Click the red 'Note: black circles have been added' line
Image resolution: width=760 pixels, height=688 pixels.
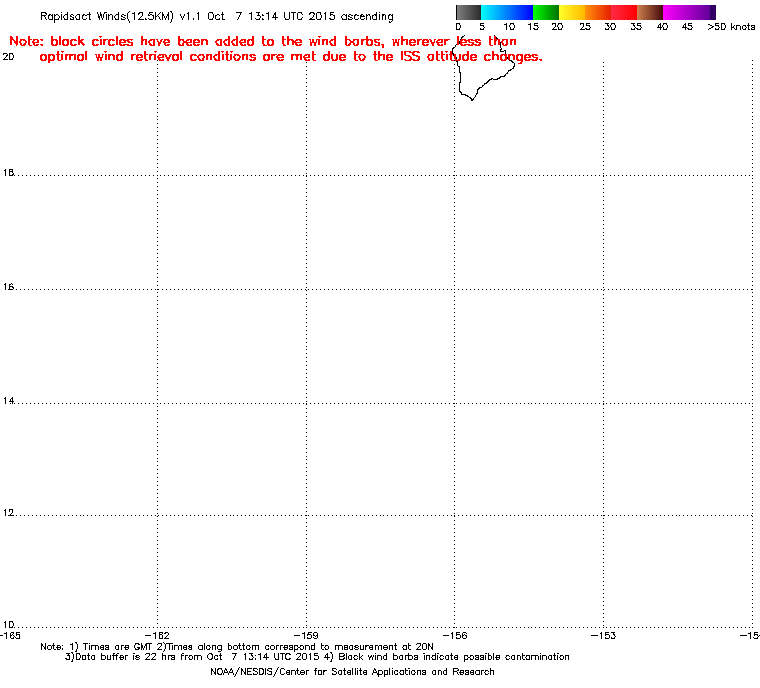point(263,41)
